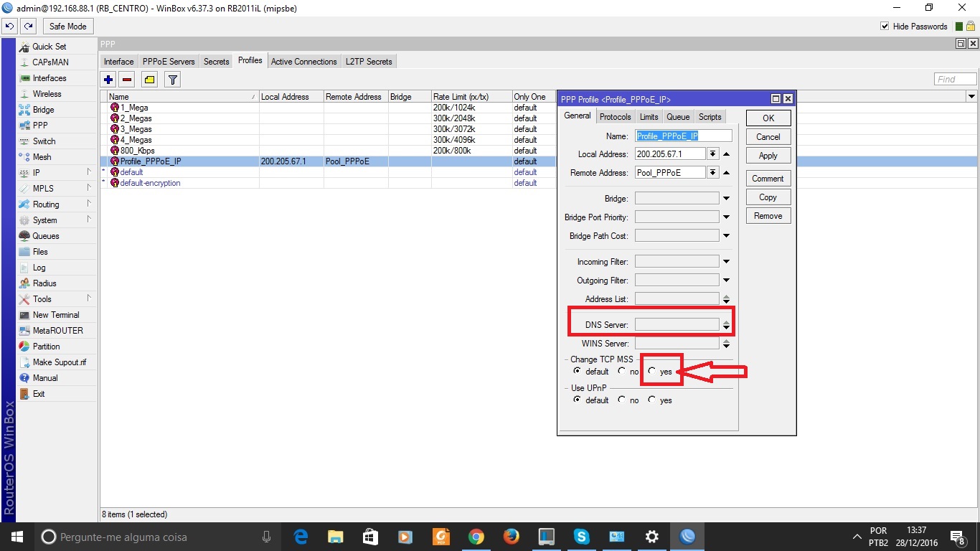
Task: Expand the Bridge field arrow
Action: pos(726,199)
